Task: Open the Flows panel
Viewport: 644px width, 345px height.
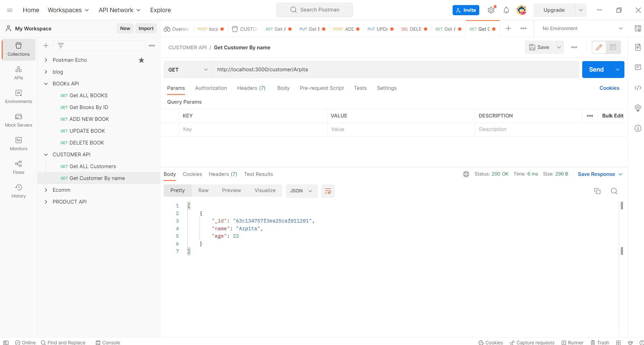Action: [19, 167]
